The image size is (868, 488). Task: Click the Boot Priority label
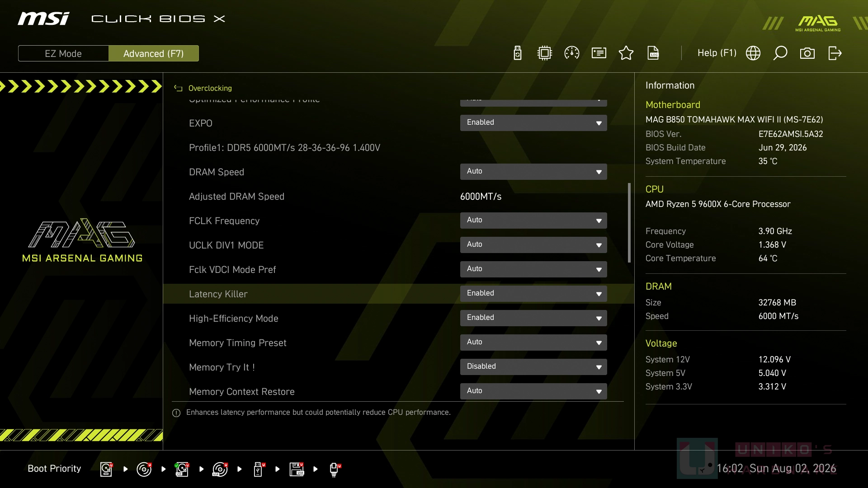coord(54,469)
